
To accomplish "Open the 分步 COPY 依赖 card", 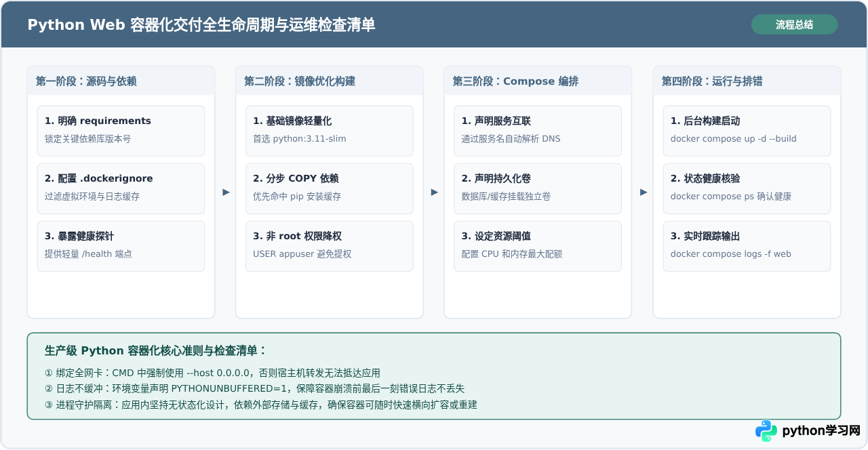I will point(330,188).
